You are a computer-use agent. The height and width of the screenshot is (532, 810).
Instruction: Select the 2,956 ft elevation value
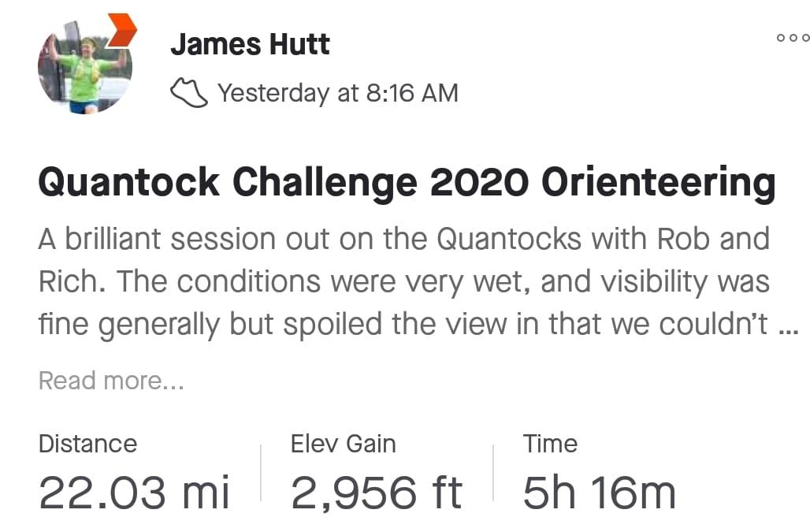[376, 493]
